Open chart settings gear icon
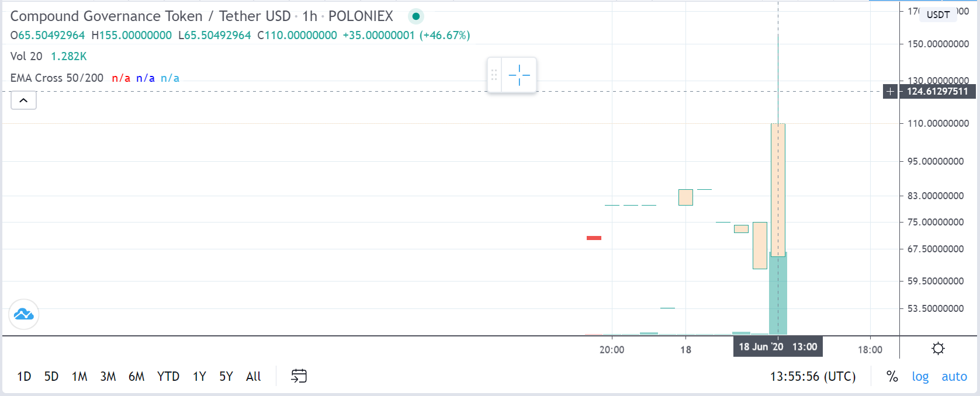 [938, 349]
